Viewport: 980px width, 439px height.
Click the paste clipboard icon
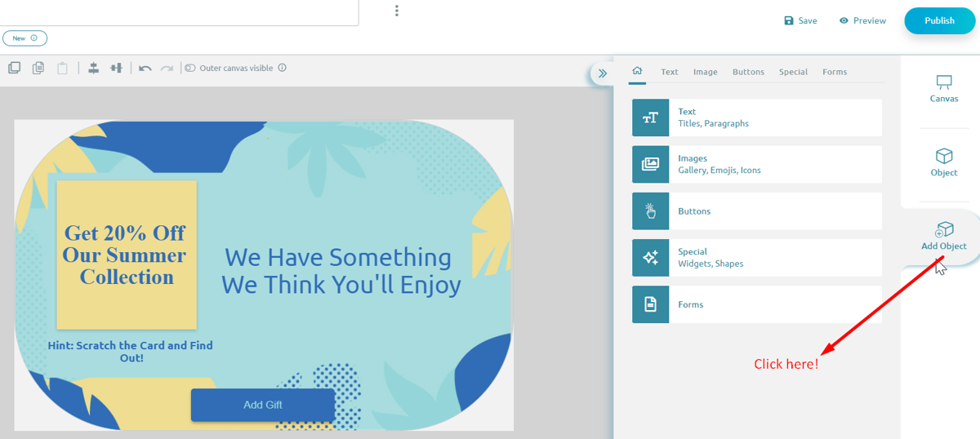pyautogui.click(x=62, y=69)
